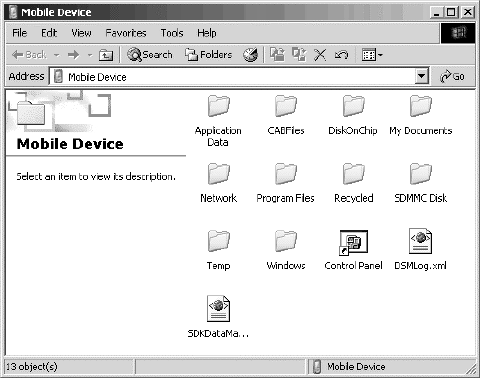Click the Undo toolbar icon

(x=341, y=55)
